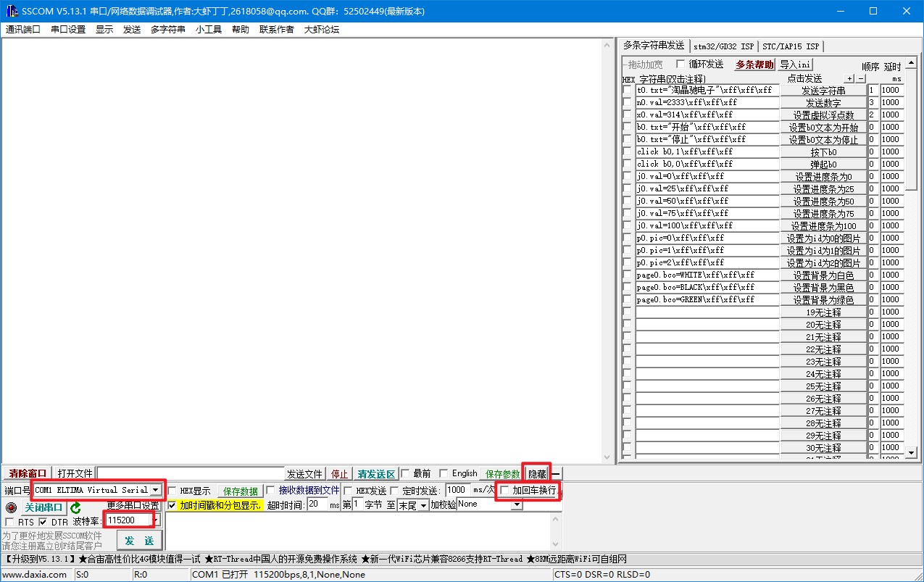Click the "+" icon above the 顺序 column

click(x=848, y=78)
